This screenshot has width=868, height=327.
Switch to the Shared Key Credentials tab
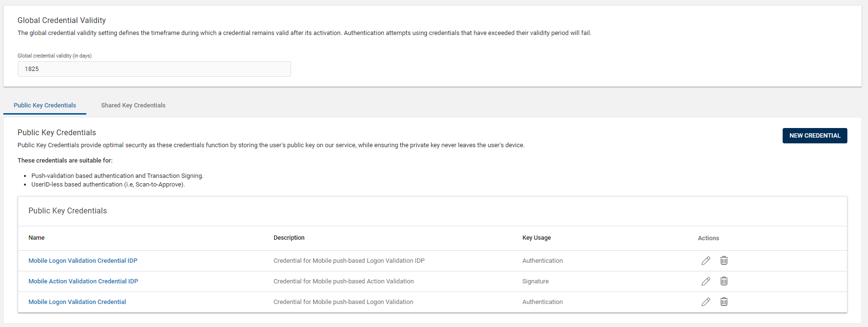[133, 105]
